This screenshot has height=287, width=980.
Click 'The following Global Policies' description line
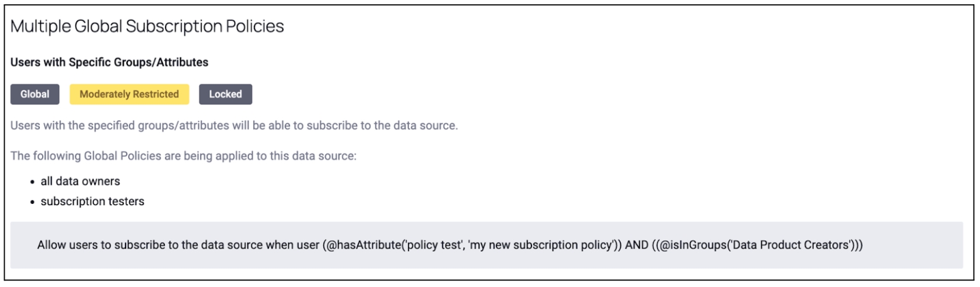point(183,156)
